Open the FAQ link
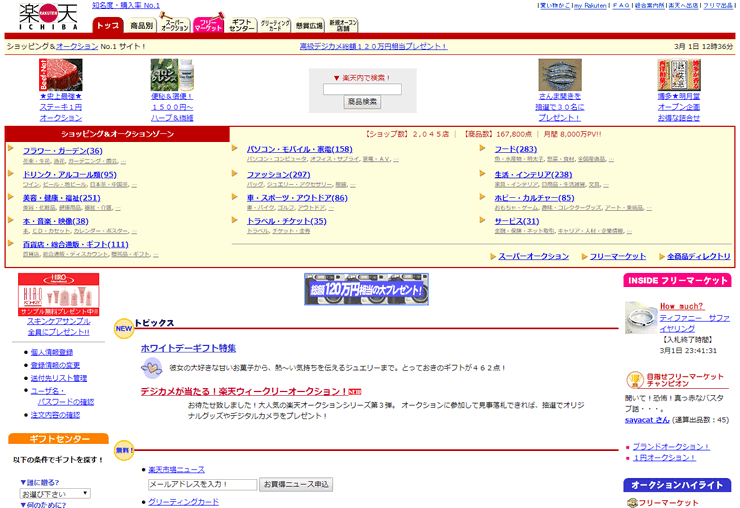 (x=622, y=6)
